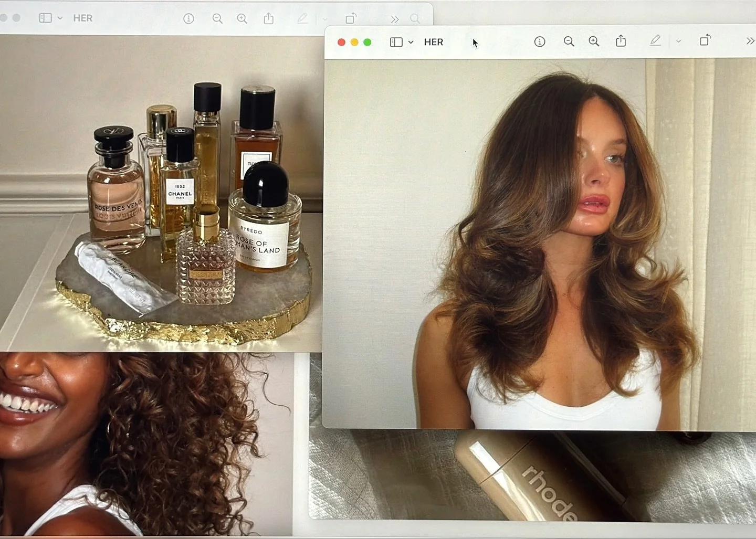
Task: Select the perfume tray photo window
Action: click(161, 193)
